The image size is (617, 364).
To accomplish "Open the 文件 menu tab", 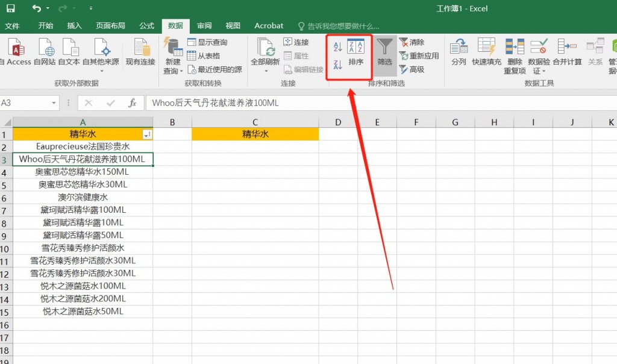I will pyautogui.click(x=12, y=26).
